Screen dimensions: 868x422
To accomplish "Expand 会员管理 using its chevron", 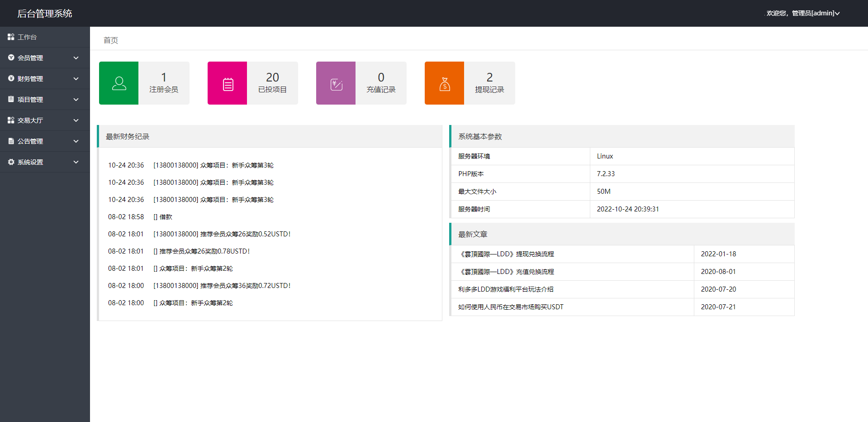I will 76,58.
